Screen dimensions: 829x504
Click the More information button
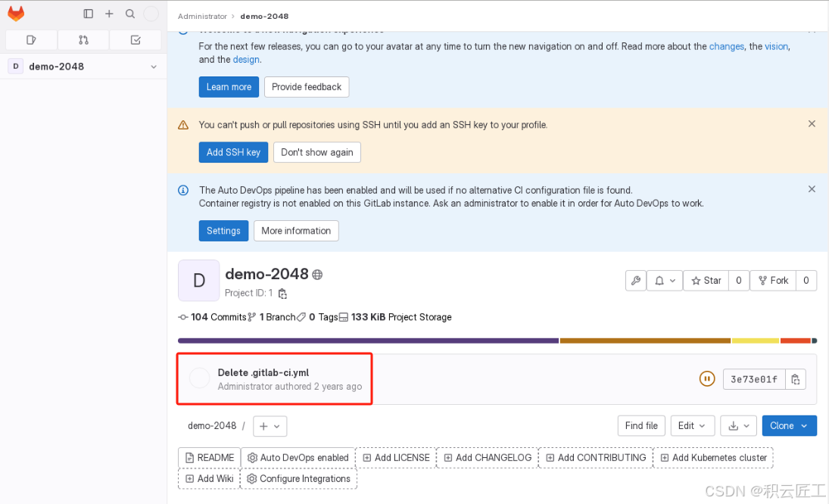296,231
